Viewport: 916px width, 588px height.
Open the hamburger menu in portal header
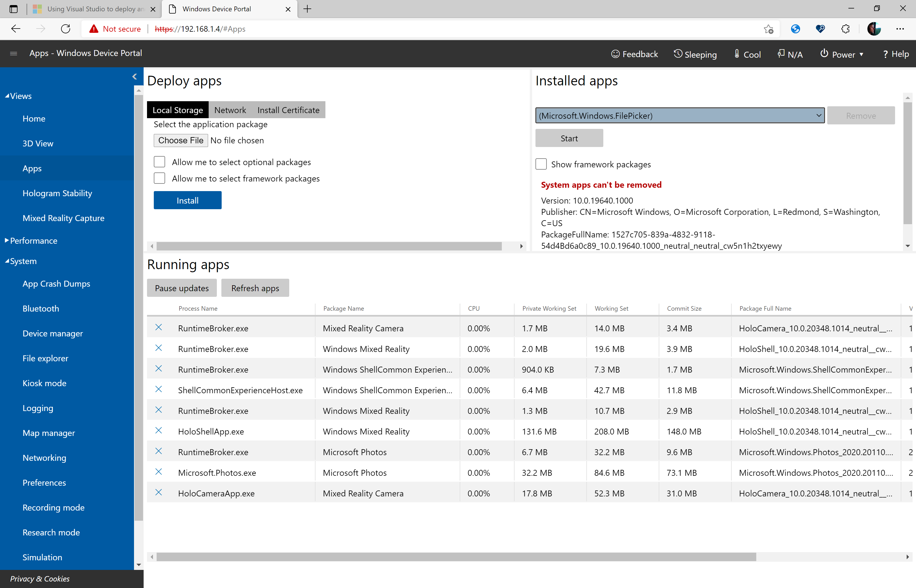pyautogui.click(x=13, y=53)
